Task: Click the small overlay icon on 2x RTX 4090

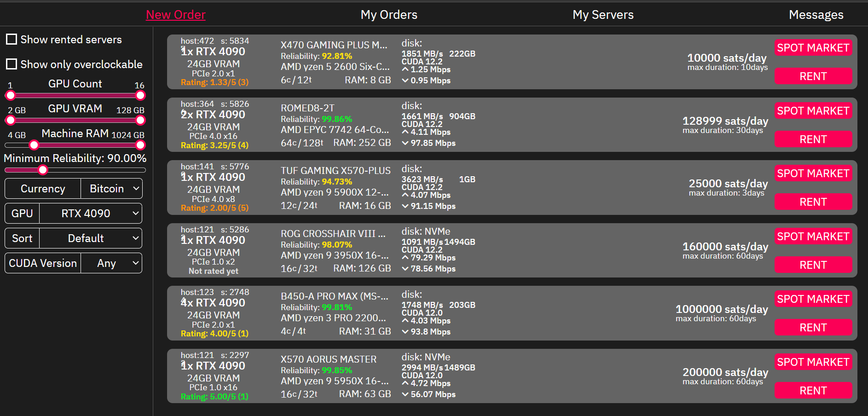Action: 183,112
